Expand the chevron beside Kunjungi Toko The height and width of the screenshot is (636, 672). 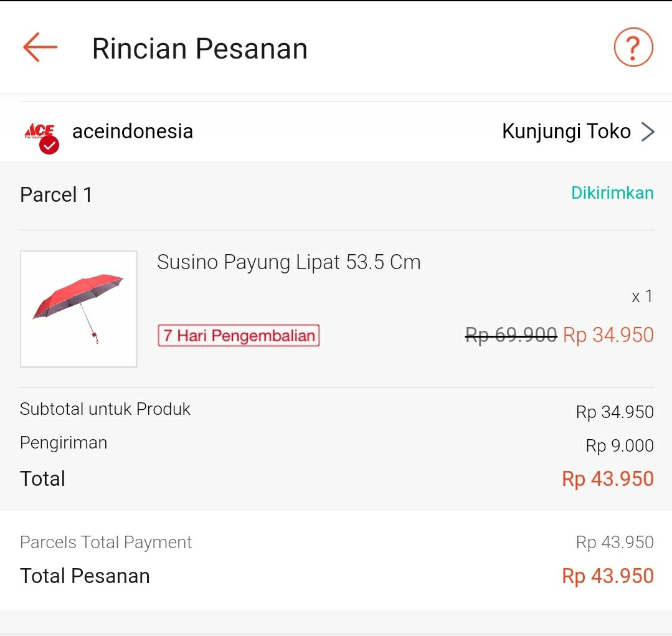[x=648, y=131]
